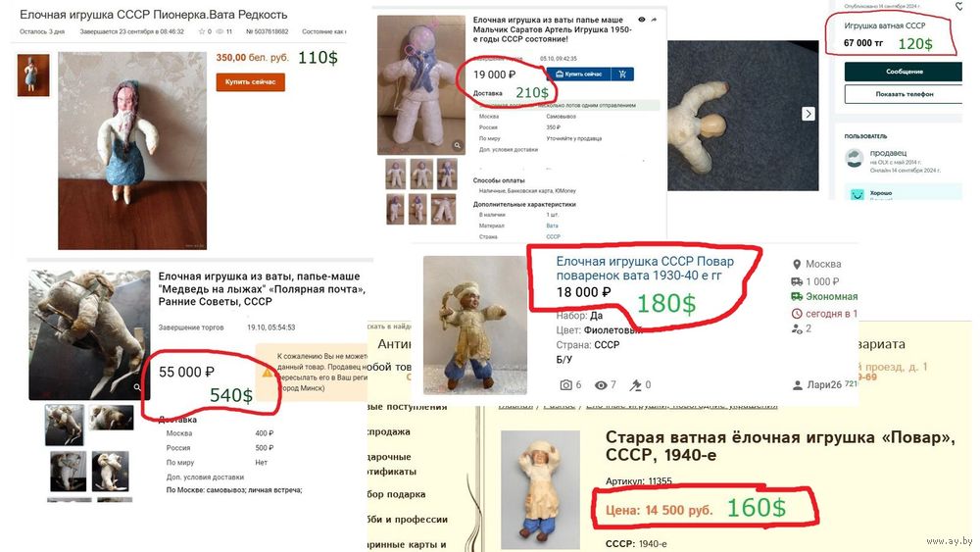Click the share arrow icon on the Саратов boy listing
This screenshot has height=552, width=980.
point(654,20)
